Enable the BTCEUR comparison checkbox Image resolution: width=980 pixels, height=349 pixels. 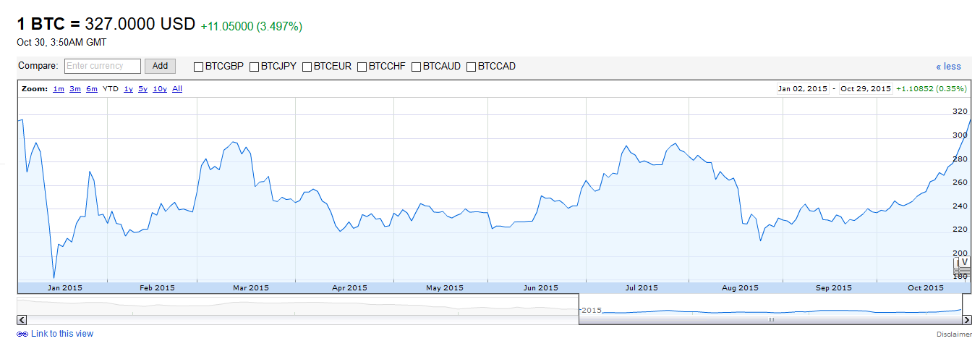click(x=307, y=67)
